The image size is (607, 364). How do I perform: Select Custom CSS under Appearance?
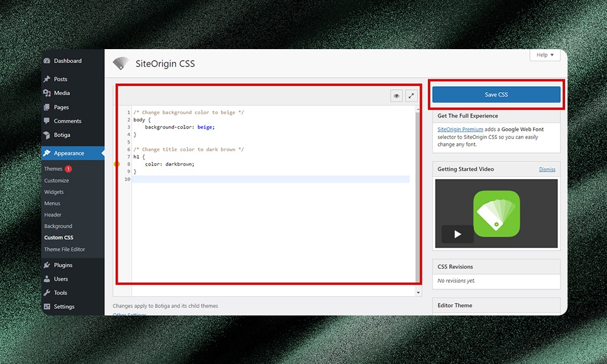point(58,237)
